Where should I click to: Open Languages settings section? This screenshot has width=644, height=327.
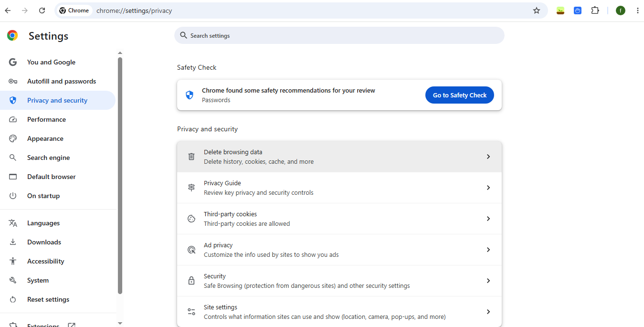(58, 223)
